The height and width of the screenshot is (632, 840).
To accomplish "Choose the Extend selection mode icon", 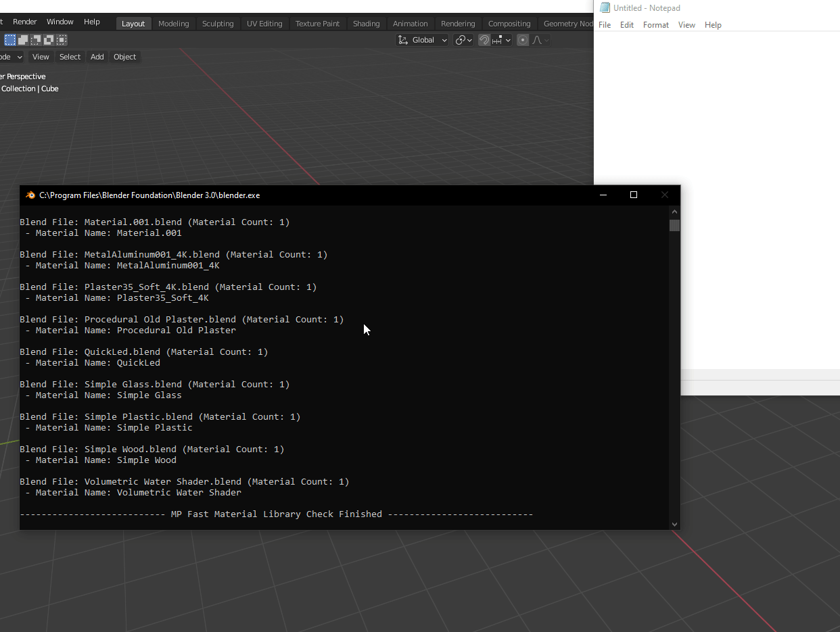I will click(x=23, y=40).
